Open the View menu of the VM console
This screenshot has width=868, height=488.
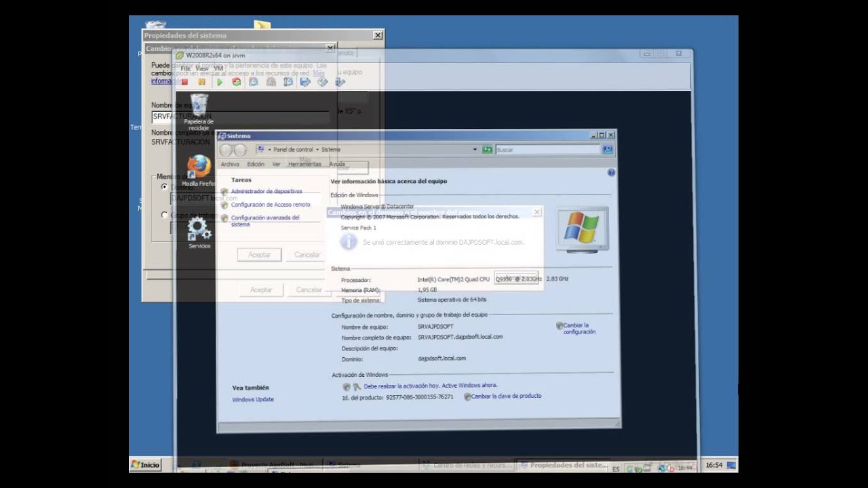click(202, 68)
